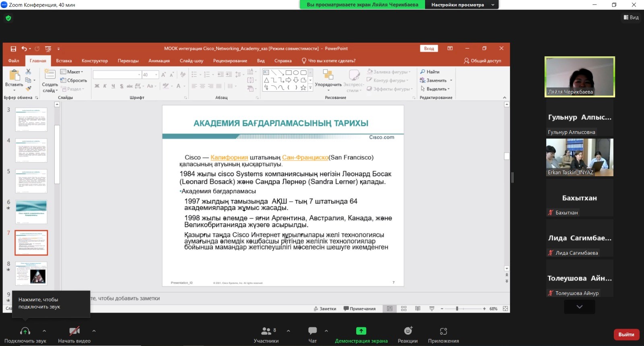The image size is (644, 346).
Task: Switch to the Слайд-шоу tab
Action: coord(191,61)
